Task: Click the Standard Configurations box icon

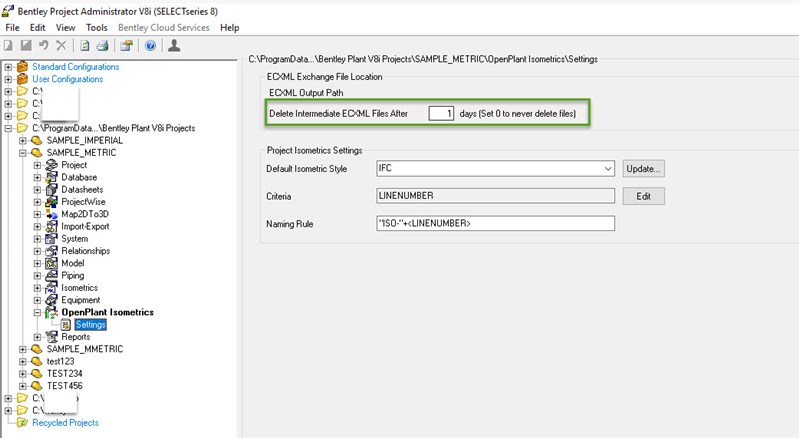Action: tap(22, 67)
